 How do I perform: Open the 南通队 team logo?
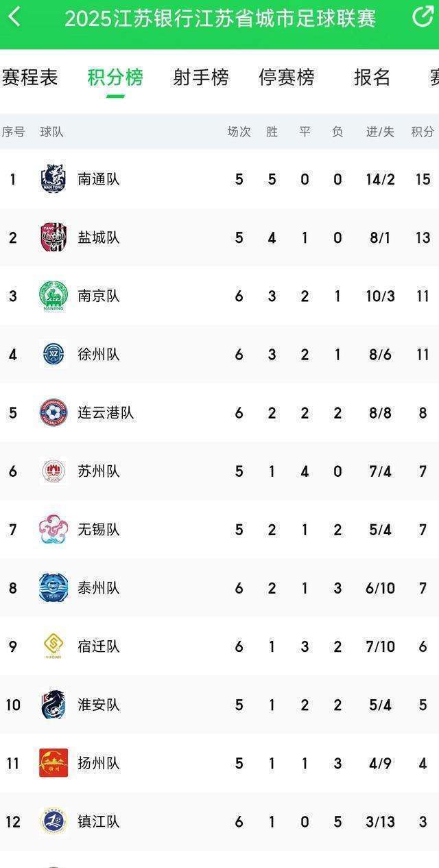[x=54, y=179]
